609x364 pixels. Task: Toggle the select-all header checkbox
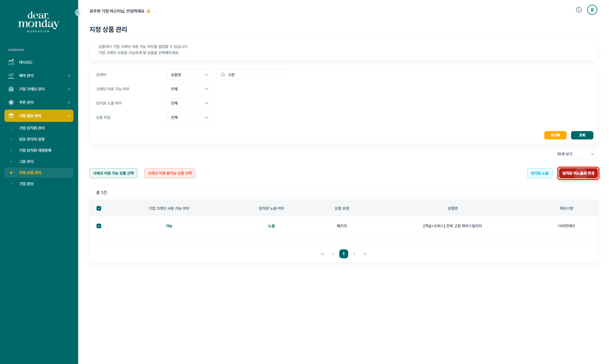click(x=99, y=208)
